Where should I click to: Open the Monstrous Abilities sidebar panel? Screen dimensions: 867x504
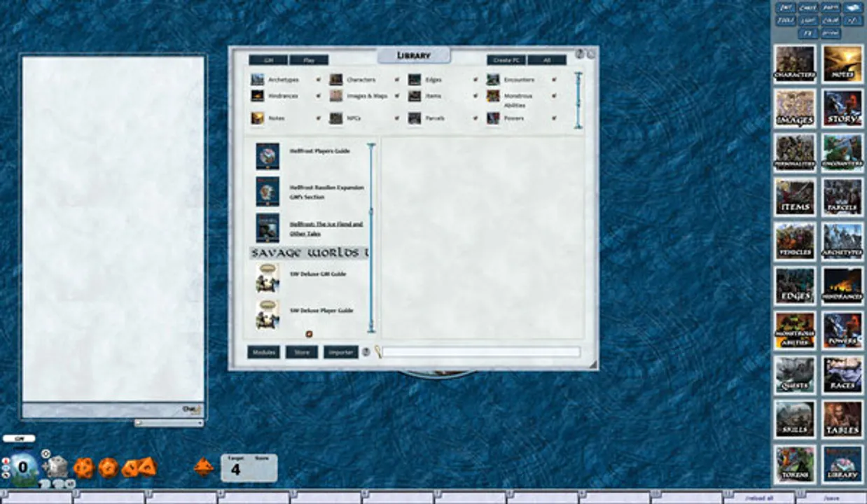click(x=795, y=330)
